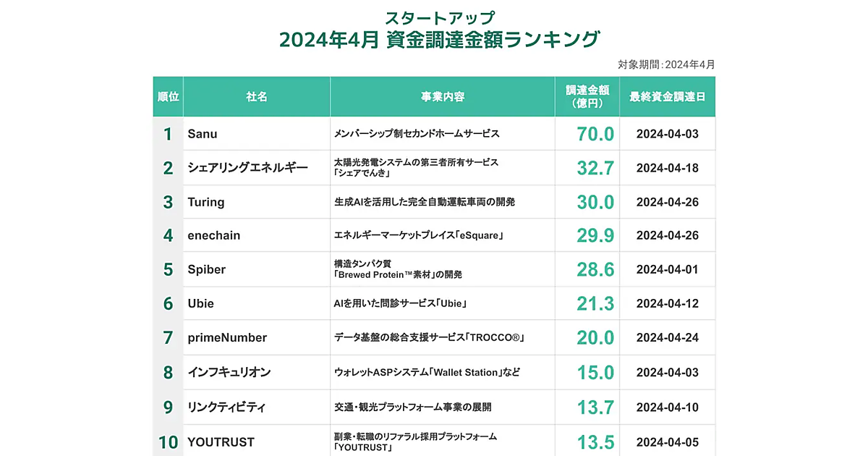Screen dimensions: 868x456
Task: Sort by the 調達金額 column header
Action: (x=587, y=97)
